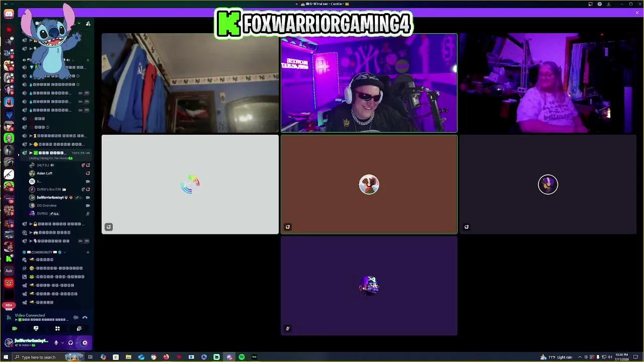Select bottom purple tile participant
The width and height of the screenshot is (644, 362).
tap(369, 286)
